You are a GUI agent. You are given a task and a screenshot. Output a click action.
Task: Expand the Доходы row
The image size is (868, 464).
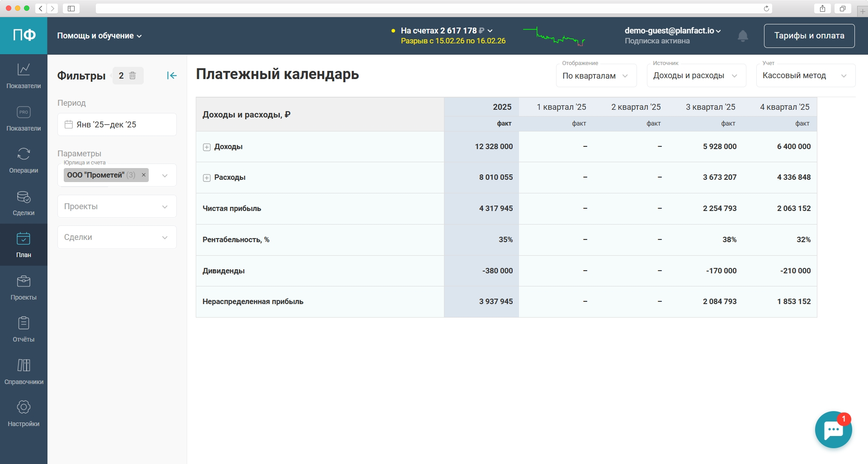click(207, 147)
